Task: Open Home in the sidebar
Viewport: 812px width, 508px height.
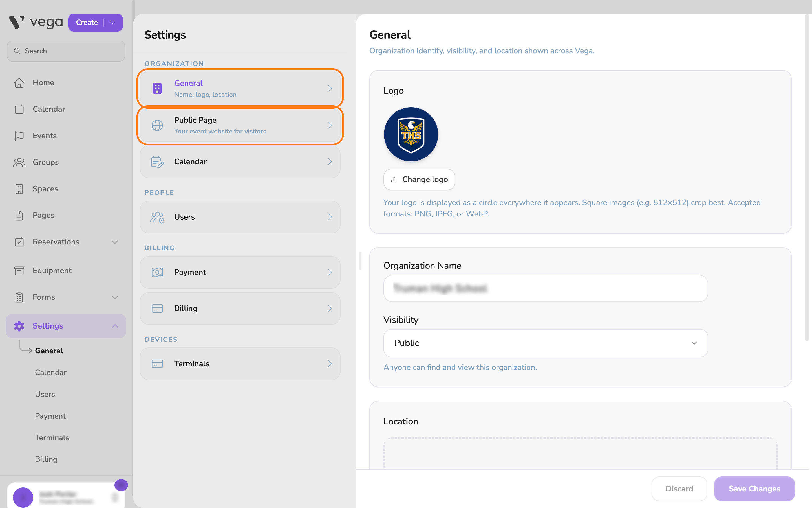Action: click(66, 83)
